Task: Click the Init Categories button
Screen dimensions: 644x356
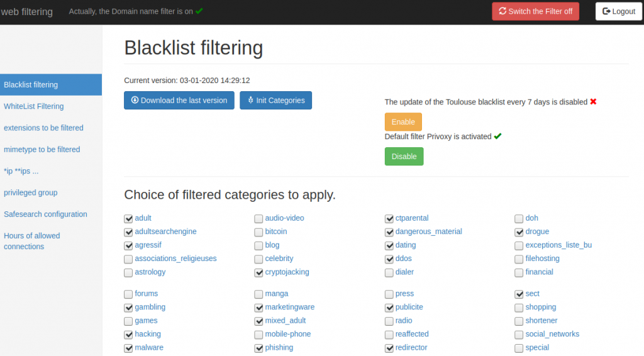Action: [x=275, y=101]
